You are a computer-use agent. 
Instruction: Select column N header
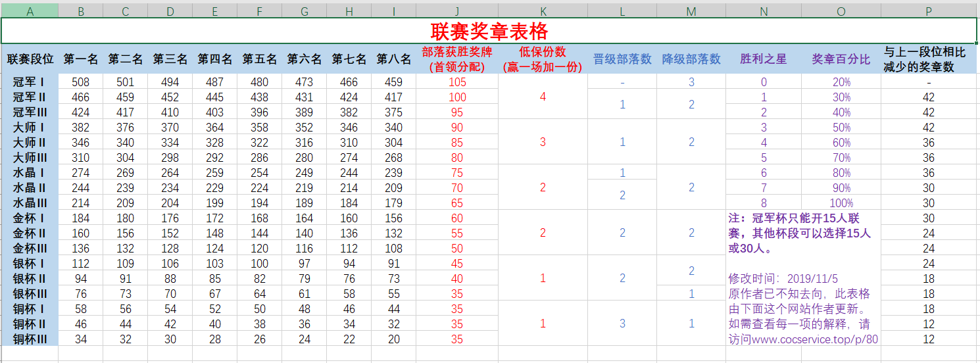(764, 11)
